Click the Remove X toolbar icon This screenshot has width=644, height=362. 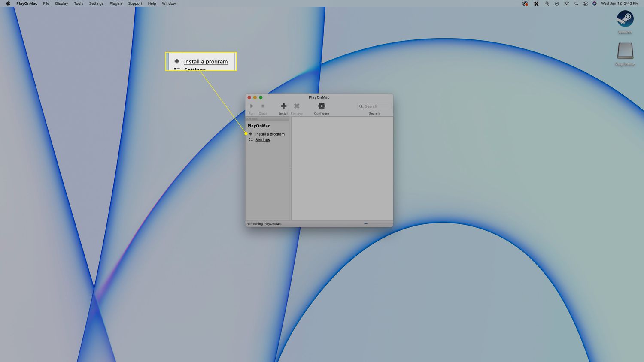coord(296,106)
